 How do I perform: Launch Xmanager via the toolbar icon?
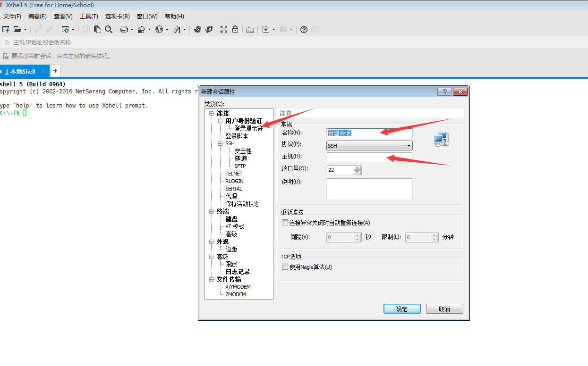(209, 29)
